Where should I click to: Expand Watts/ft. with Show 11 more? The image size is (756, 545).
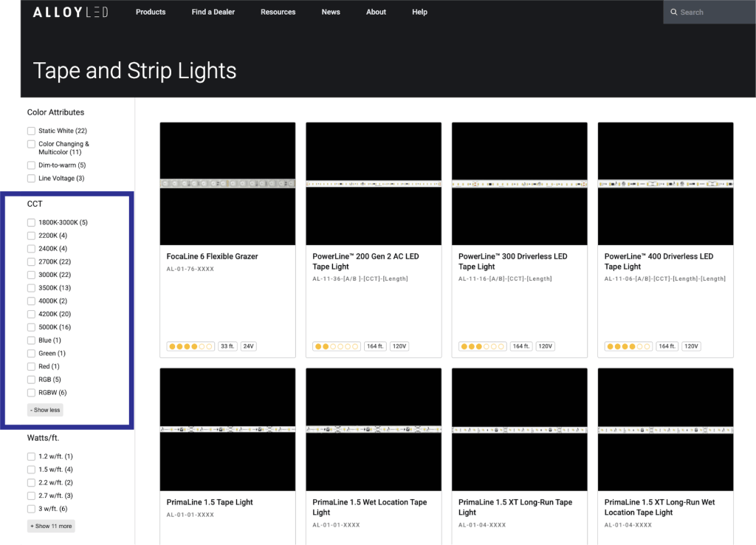[51, 526]
